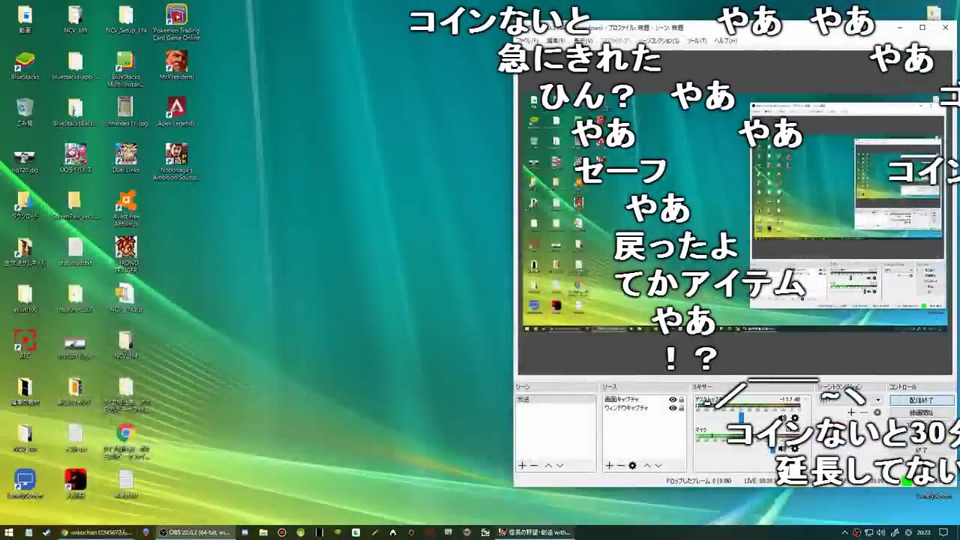Open the DQライバルズ game shortcut
This screenshot has height=540, width=960.
(75, 159)
